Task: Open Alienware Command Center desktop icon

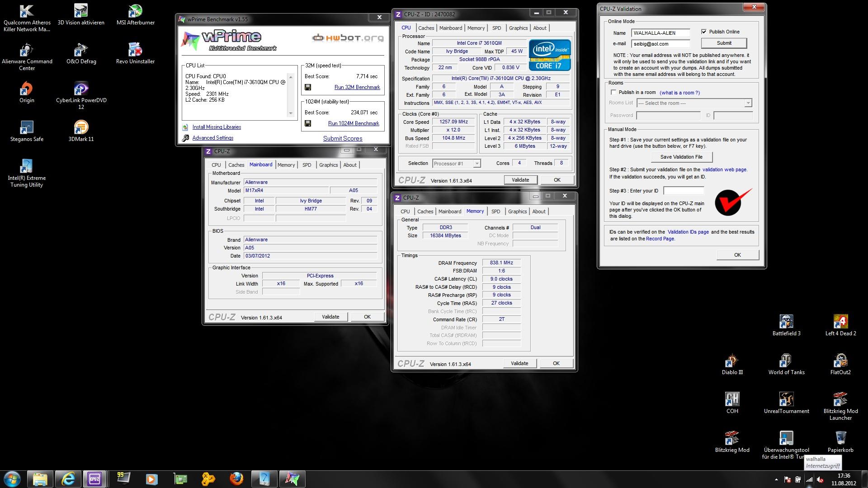Action: click(27, 57)
